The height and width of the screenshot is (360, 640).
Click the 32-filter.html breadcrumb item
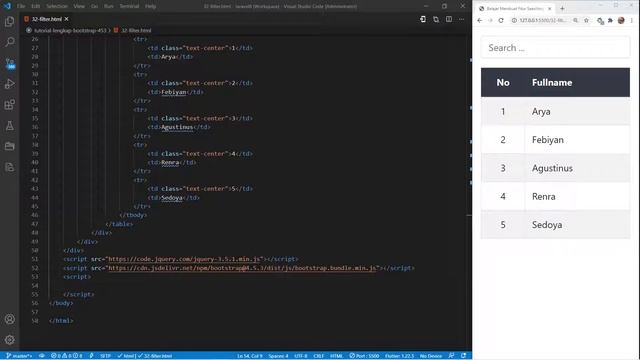click(x=136, y=30)
